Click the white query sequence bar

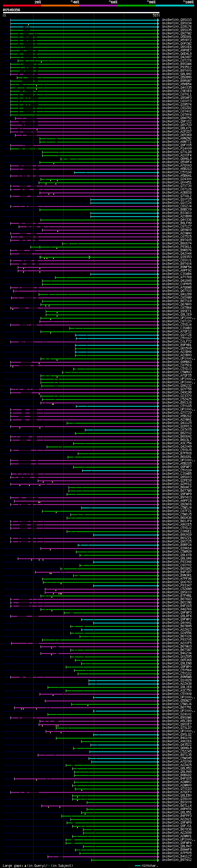point(81,13)
